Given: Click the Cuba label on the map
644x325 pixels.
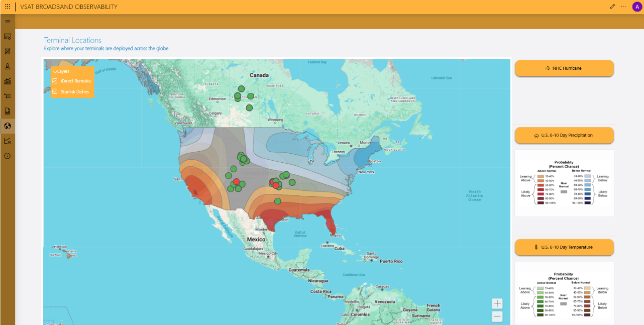Looking at the screenshot, I should tap(340, 249).
